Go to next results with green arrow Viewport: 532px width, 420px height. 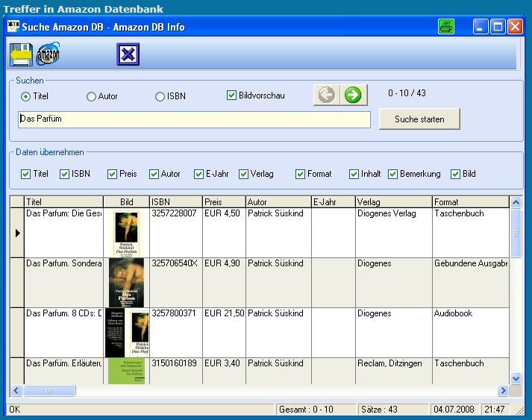(x=354, y=95)
